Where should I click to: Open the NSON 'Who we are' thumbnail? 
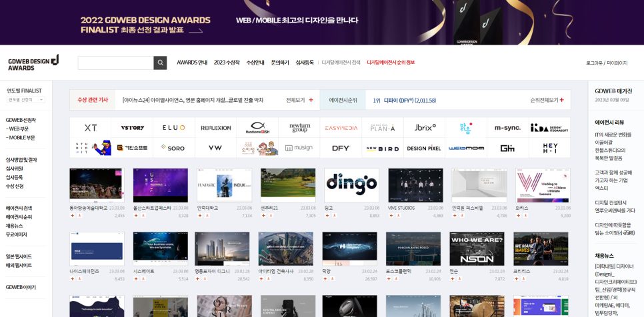coord(477,249)
